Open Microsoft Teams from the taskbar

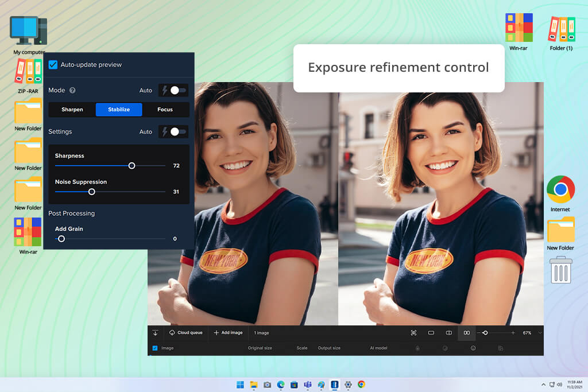click(308, 385)
